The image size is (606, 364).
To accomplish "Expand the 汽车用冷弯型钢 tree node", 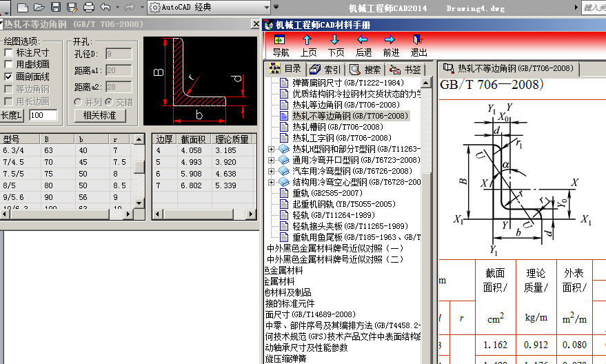I will click(271, 171).
